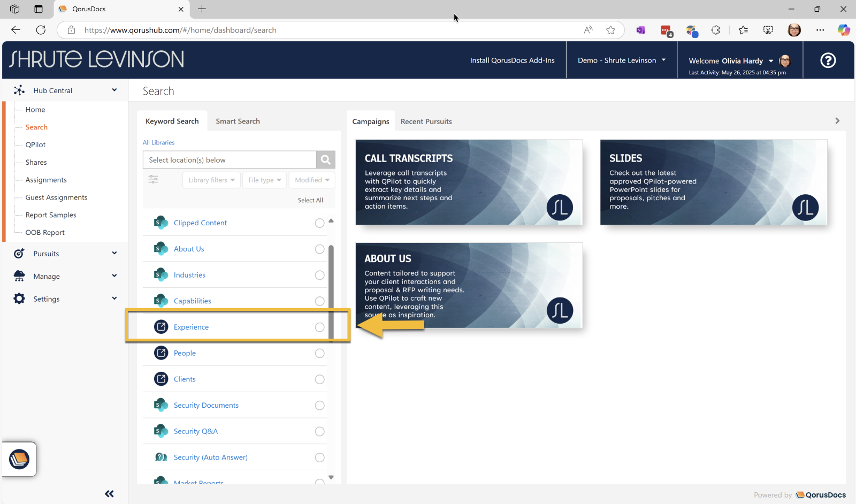Click the Clients external link icon
This screenshot has width=856, height=504.
pos(161,379)
